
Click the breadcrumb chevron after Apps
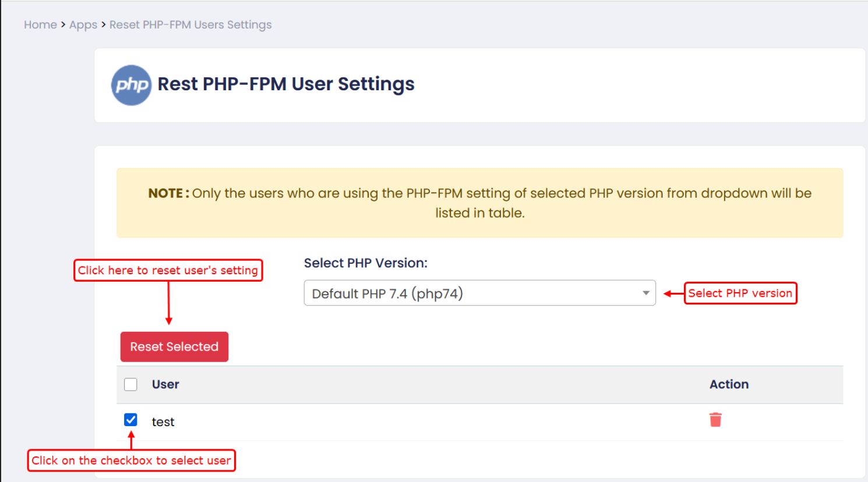(103, 24)
